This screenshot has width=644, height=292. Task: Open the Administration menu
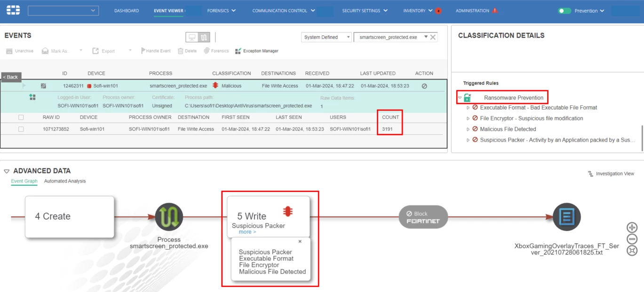(x=472, y=11)
